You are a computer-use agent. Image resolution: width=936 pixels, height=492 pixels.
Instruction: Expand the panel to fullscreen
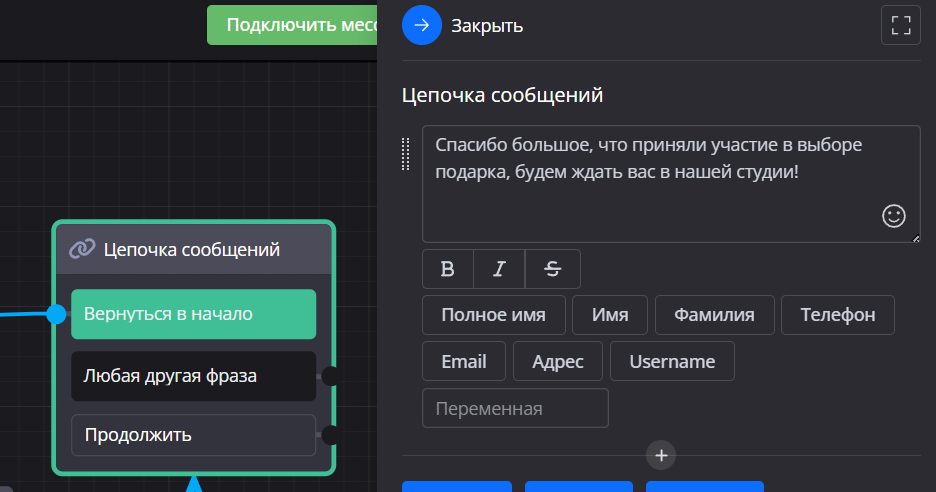coord(900,25)
